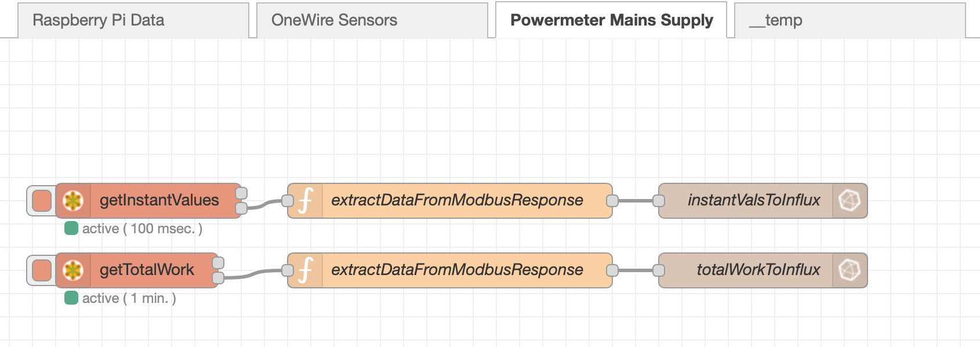Trigger the getTotalWork inject button
Viewport: 980px width, 347px height.
click(x=42, y=270)
